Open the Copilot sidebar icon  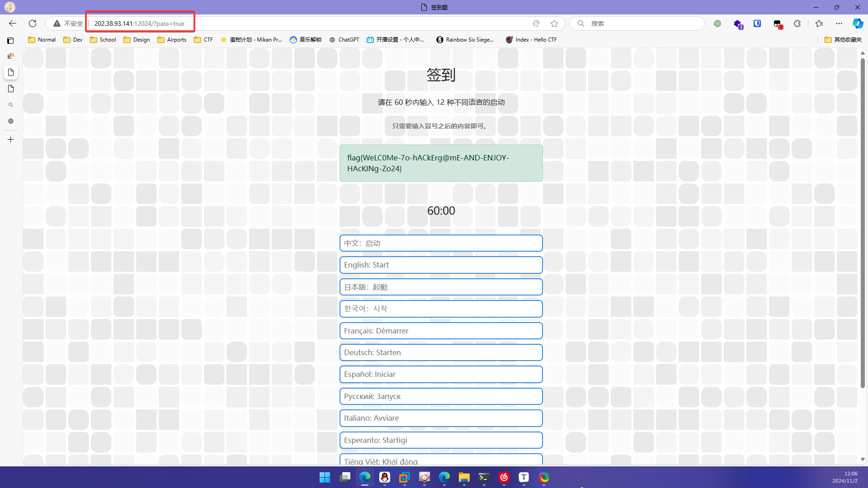click(x=858, y=23)
